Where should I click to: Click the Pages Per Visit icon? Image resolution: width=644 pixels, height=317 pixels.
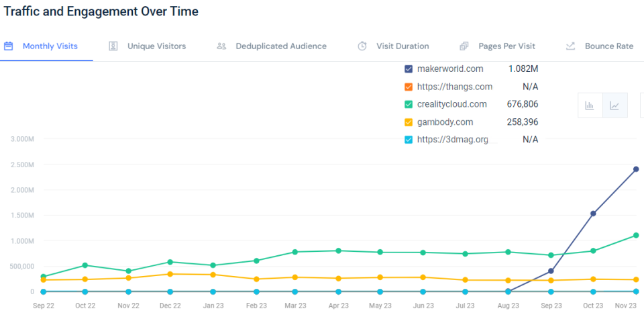(464, 46)
